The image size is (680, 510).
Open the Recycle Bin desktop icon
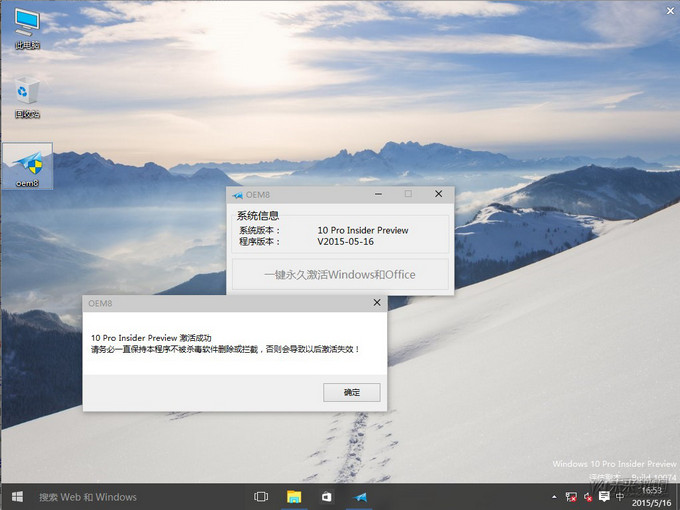pyautogui.click(x=27, y=95)
